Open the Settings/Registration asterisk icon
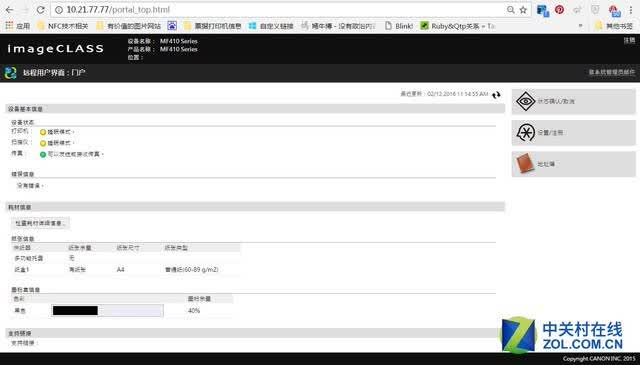Viewport: 640px width, 365px height. coord(525,133)
